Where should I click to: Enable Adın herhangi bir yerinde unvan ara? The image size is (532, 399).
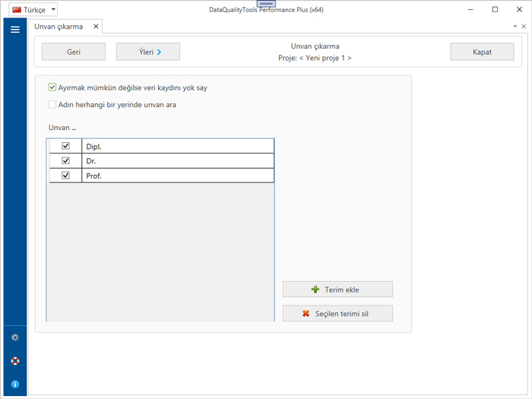[x=52, y=104]
